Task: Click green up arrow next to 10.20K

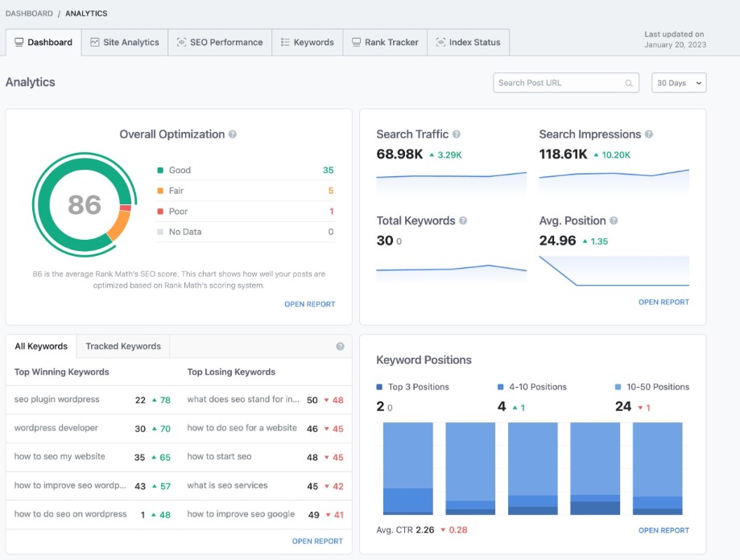Action: pos(596,154)
